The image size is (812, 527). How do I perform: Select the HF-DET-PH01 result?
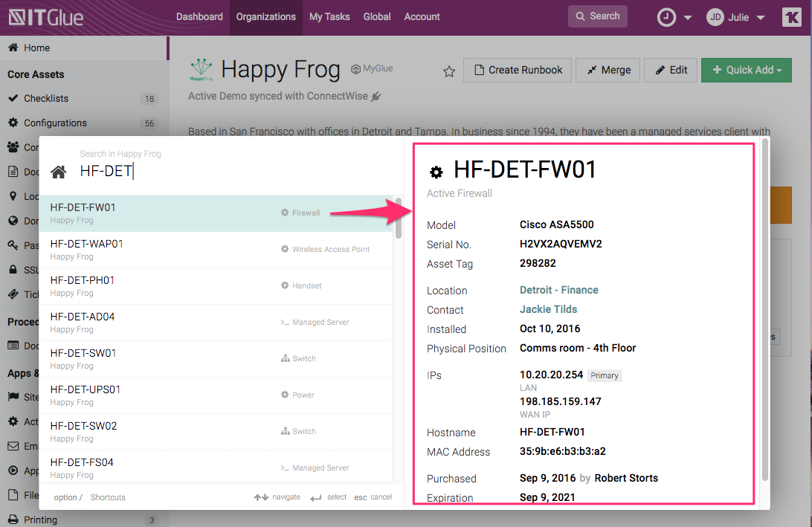tap(216, 285)
